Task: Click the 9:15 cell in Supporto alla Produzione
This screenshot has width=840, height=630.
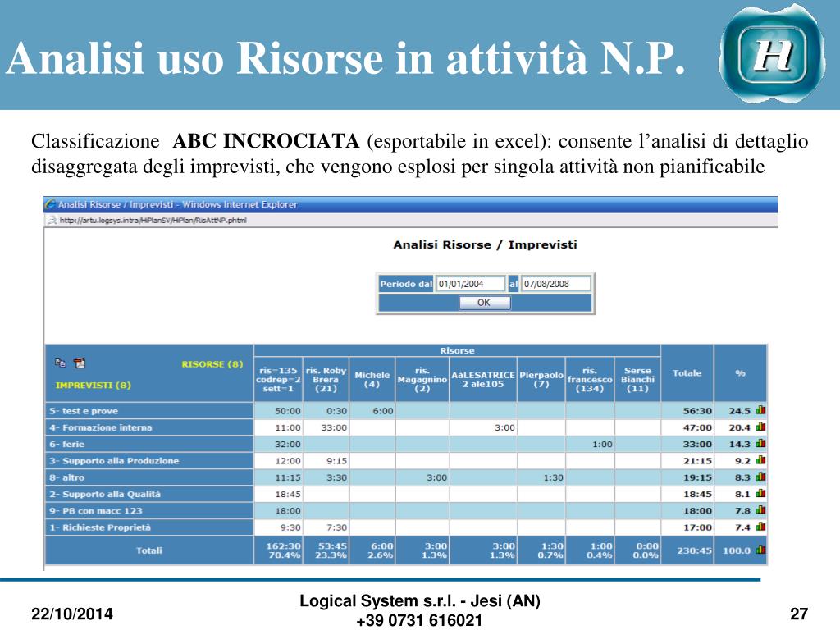Action: pyautogui.click(x=326, y=461)
